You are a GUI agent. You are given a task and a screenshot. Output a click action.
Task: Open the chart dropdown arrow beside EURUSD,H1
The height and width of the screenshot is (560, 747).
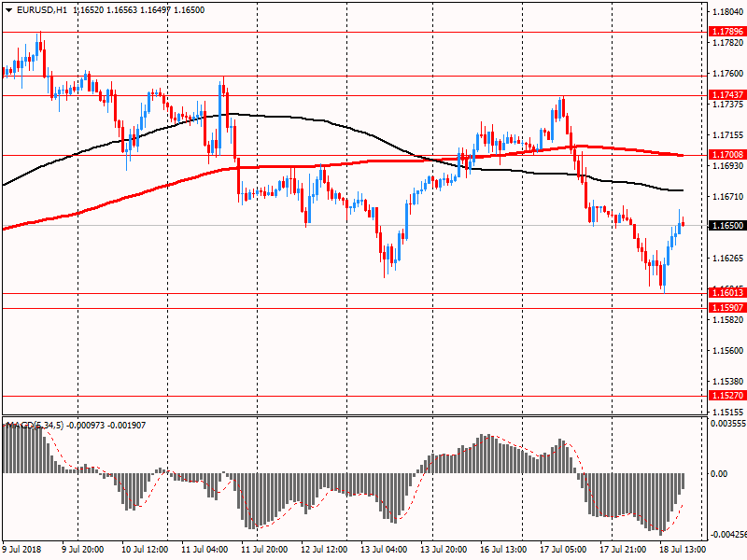coord(8,10)
